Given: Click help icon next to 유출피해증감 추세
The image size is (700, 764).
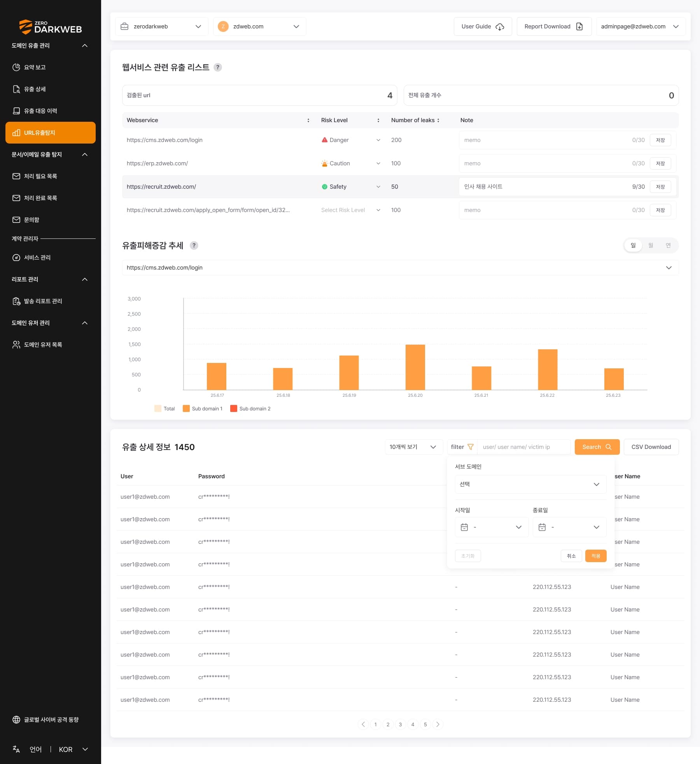Looking at the screenshot, I should pos(194,245).
